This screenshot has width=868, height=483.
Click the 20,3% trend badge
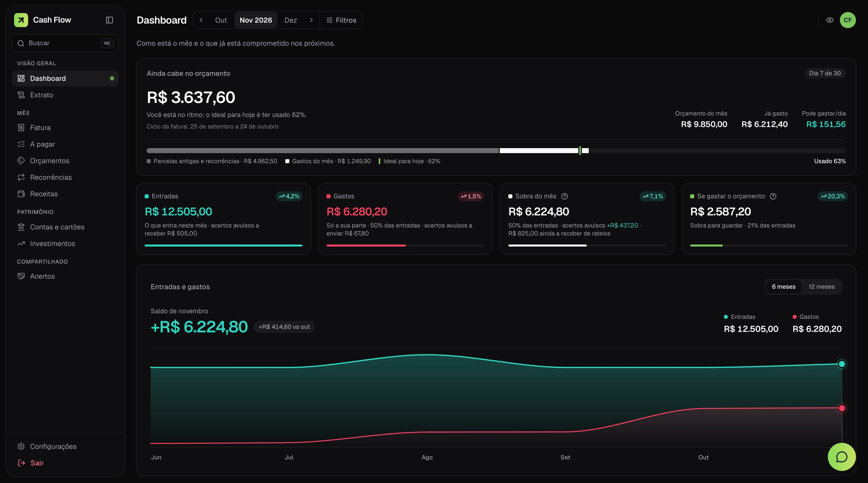[833, 196]
